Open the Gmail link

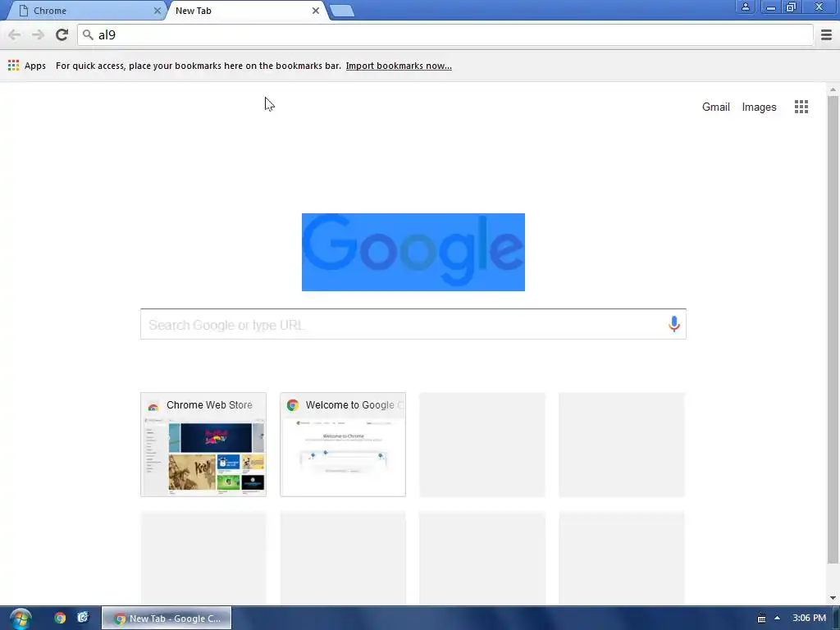715,107
